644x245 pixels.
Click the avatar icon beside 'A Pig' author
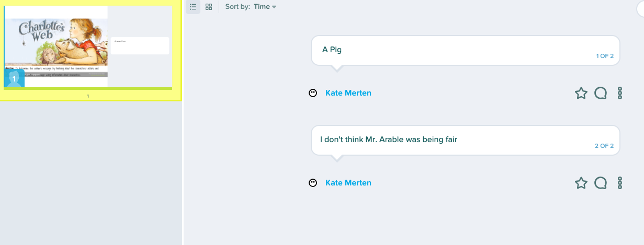pyautogui.click(x=313, y=93)
